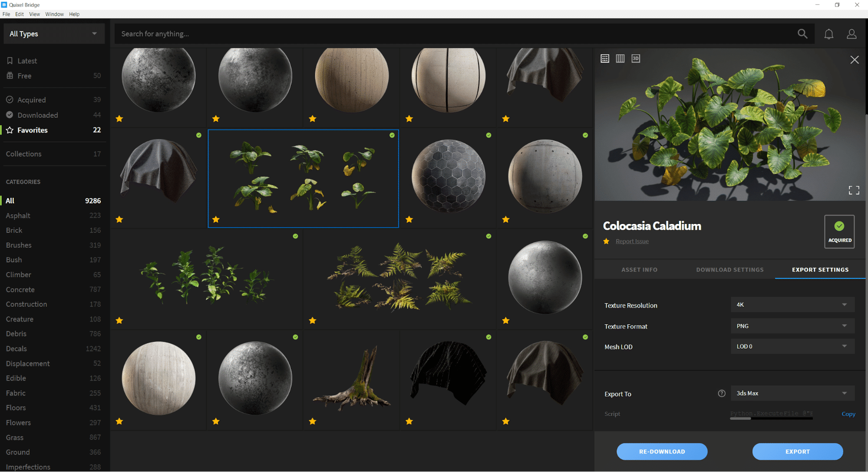Toggle favorite star on panelled white sphere
868x472 pixels.
point(409,119)
